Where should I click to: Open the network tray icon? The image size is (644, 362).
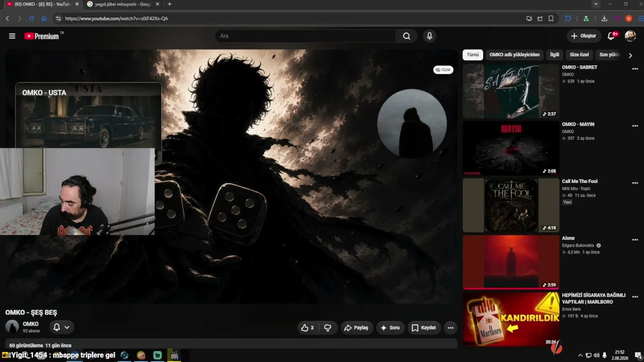(588, 355)
